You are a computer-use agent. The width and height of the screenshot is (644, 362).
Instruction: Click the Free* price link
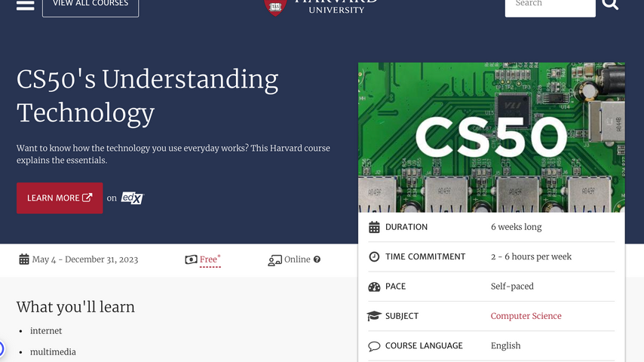click(x=210, y=259)
